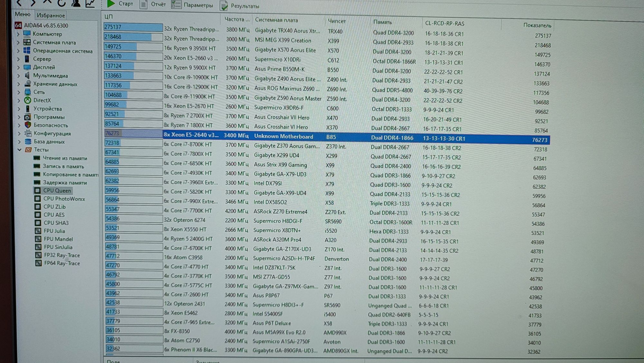Select the Хранение данных icon
This screenshot has width=644, height=363.
pyautogui.click(x=28, y=83)
